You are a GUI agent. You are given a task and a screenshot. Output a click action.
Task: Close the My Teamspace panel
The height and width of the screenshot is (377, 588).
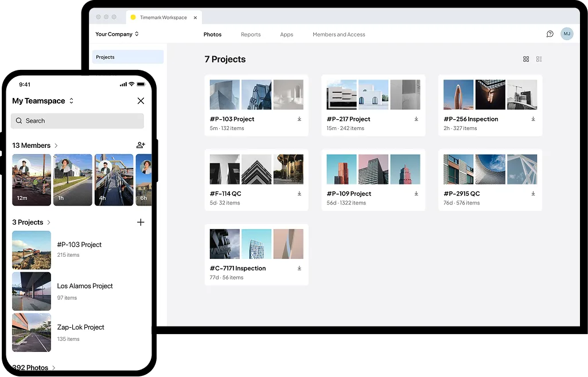pyautogui.click(x=141, y=101)
